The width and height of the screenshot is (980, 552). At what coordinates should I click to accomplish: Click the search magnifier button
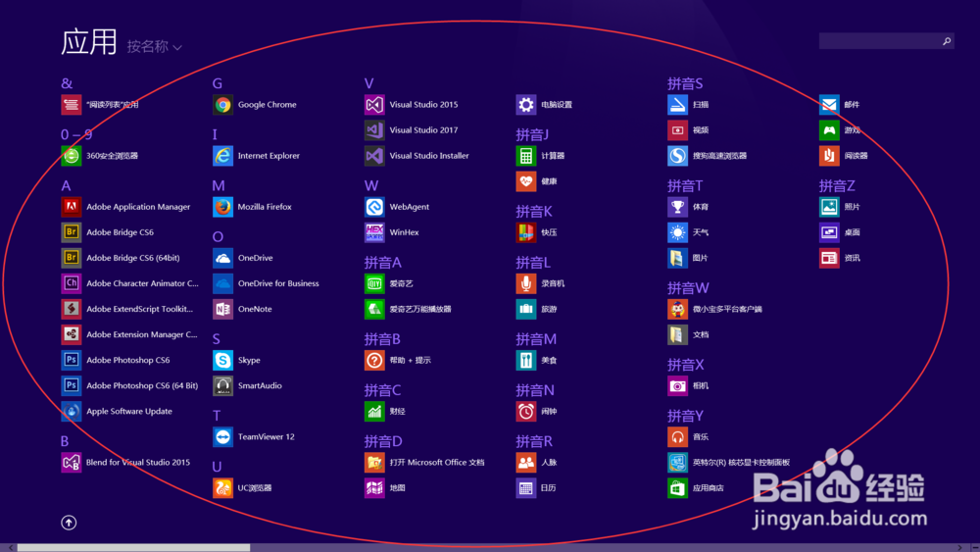point(947,40)
